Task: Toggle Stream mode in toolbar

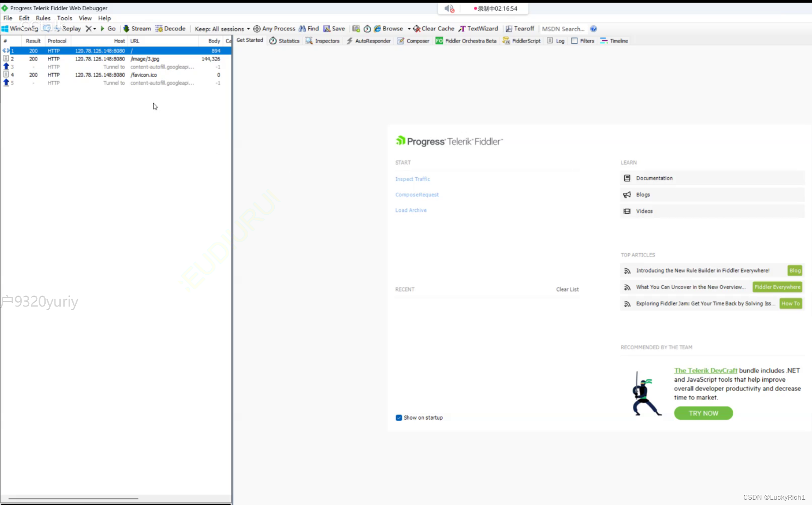Action: coord(137,28)
